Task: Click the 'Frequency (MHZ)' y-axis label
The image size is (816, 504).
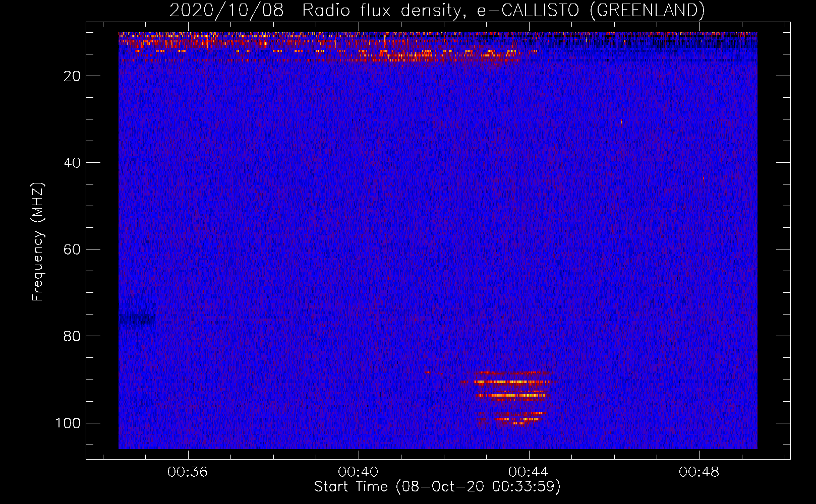Action: pos(38,242)
